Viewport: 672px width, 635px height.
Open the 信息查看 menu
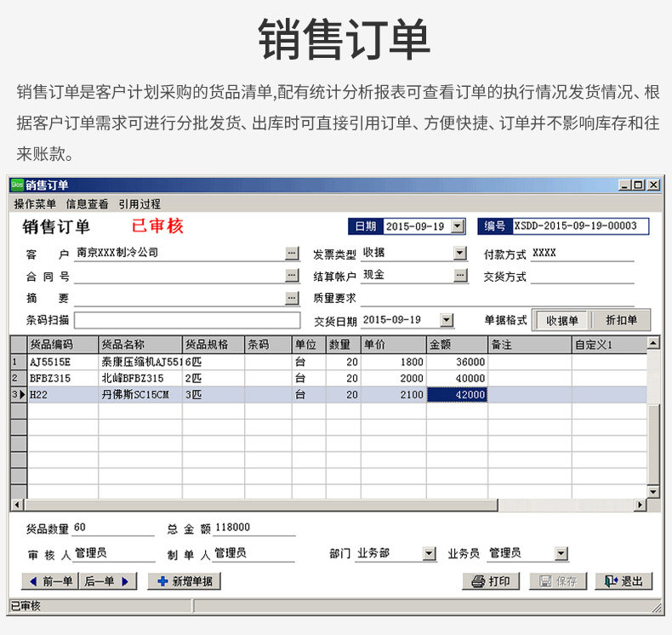[87, 204]
